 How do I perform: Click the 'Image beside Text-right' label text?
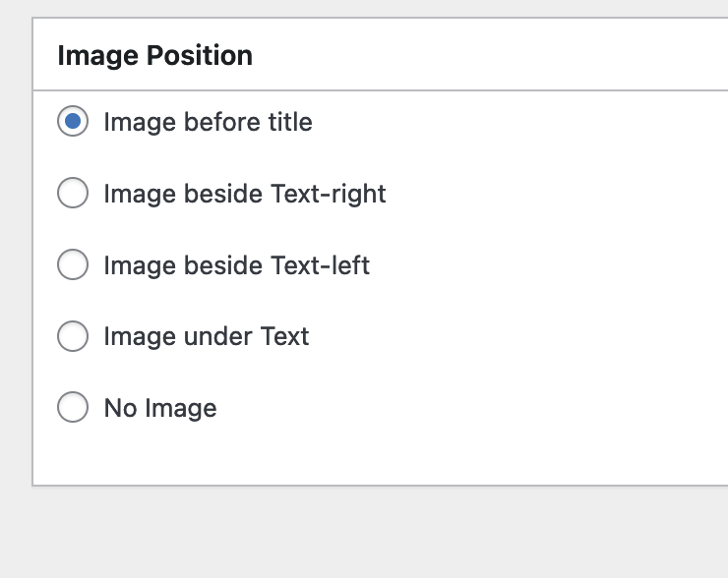(x=245, y=194)
